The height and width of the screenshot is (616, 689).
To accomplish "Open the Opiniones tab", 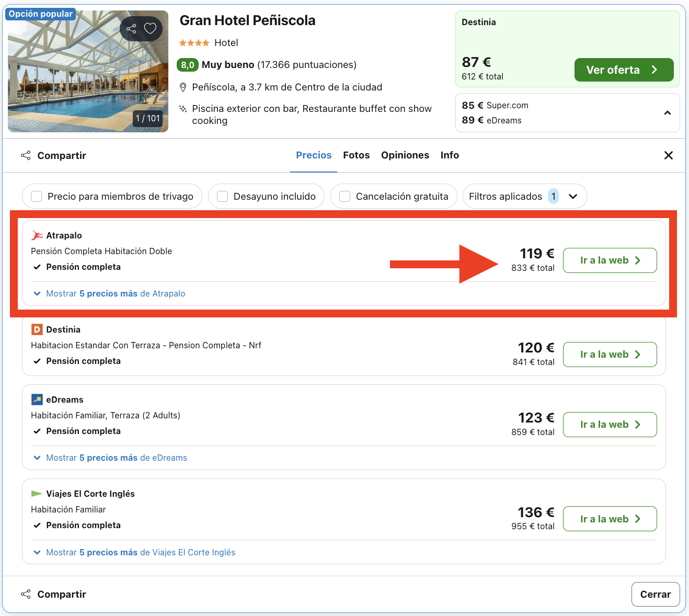I will [405, 155].
